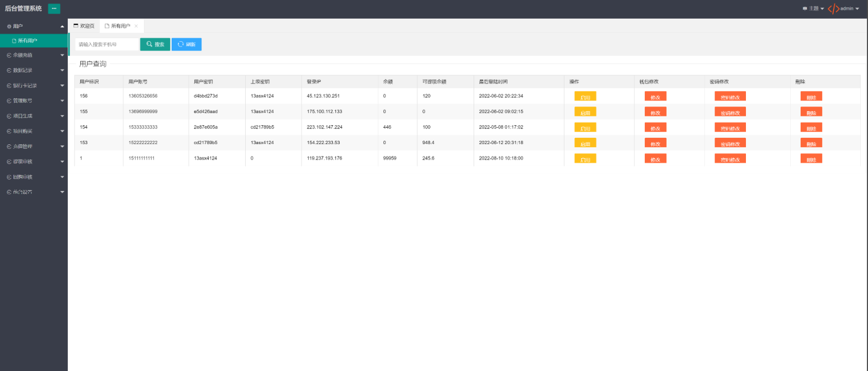
Task: Click the blue 刷新 refresh button
Action: click(x=186, y=44)
